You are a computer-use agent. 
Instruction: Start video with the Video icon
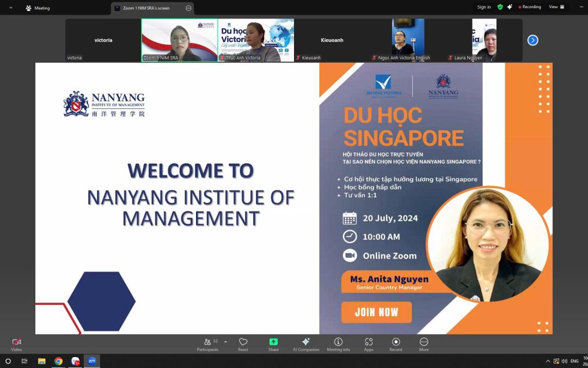point(16,345)
